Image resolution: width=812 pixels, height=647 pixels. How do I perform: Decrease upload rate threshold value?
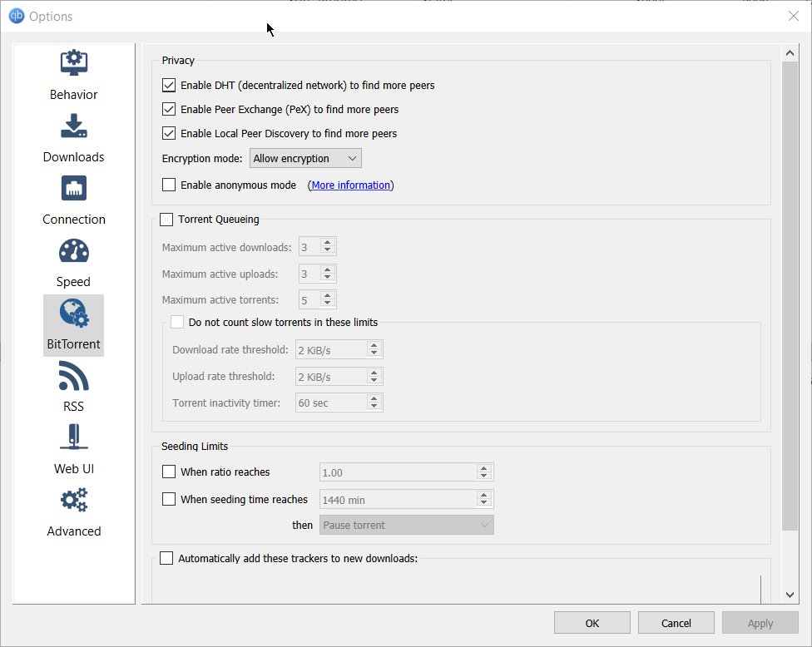point(374,380)
